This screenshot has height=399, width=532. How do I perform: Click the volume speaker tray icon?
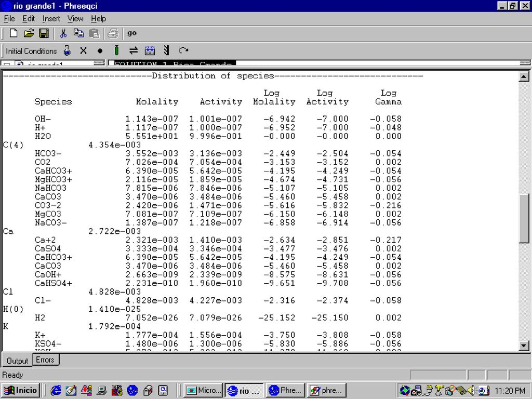click(x=471, y=391)
